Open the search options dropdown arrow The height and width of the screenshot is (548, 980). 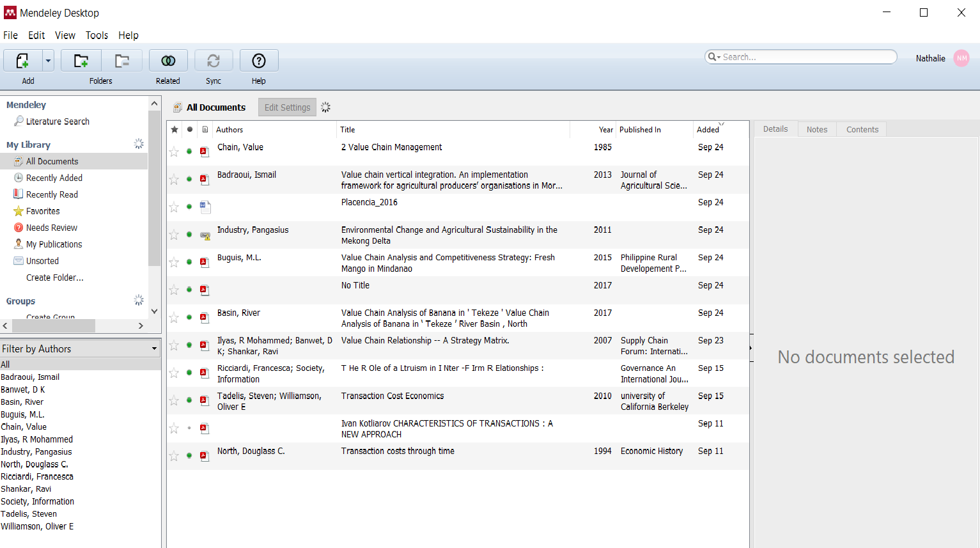point(713,57)
